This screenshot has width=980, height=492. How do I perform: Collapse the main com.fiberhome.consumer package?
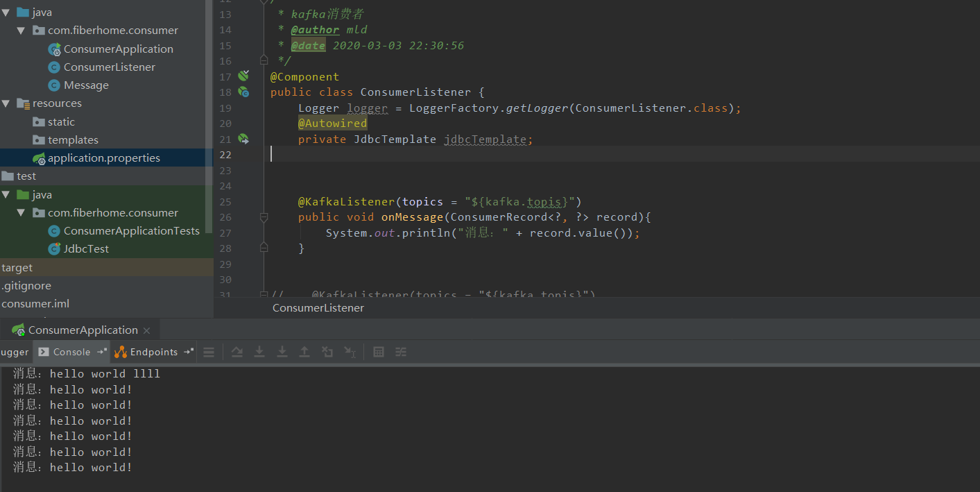(x=22, y=31)
